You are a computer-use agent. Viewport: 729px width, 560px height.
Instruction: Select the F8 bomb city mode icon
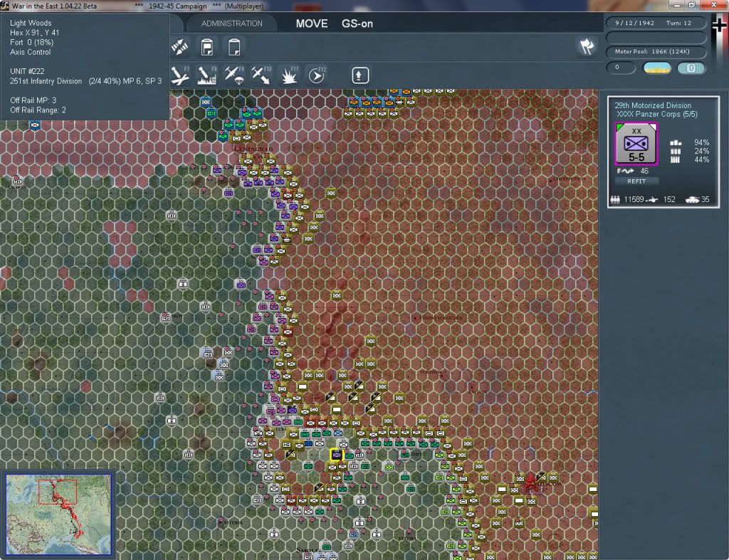click(207, 75)
